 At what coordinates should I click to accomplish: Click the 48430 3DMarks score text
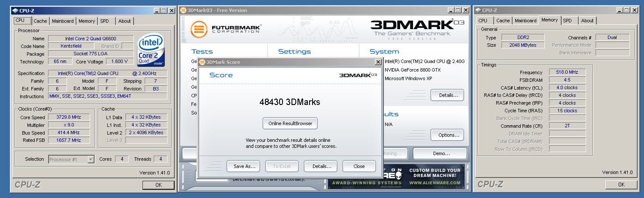(290, 102)
